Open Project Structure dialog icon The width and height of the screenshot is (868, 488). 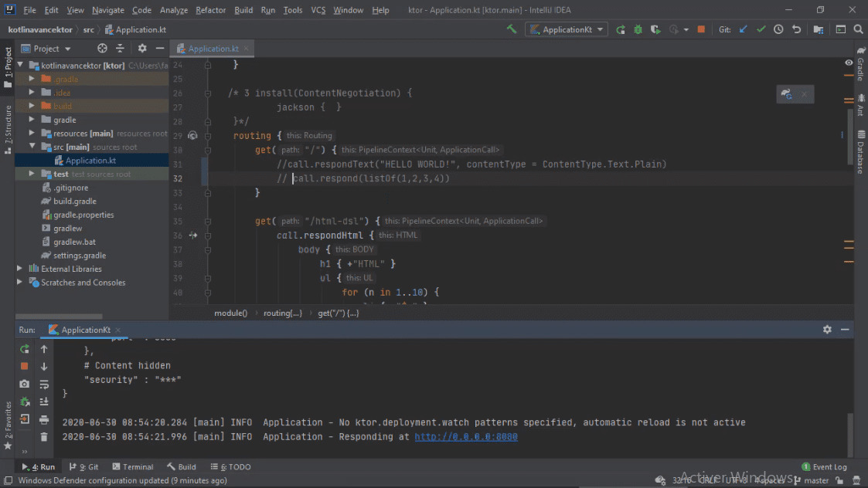pos(819,29)
